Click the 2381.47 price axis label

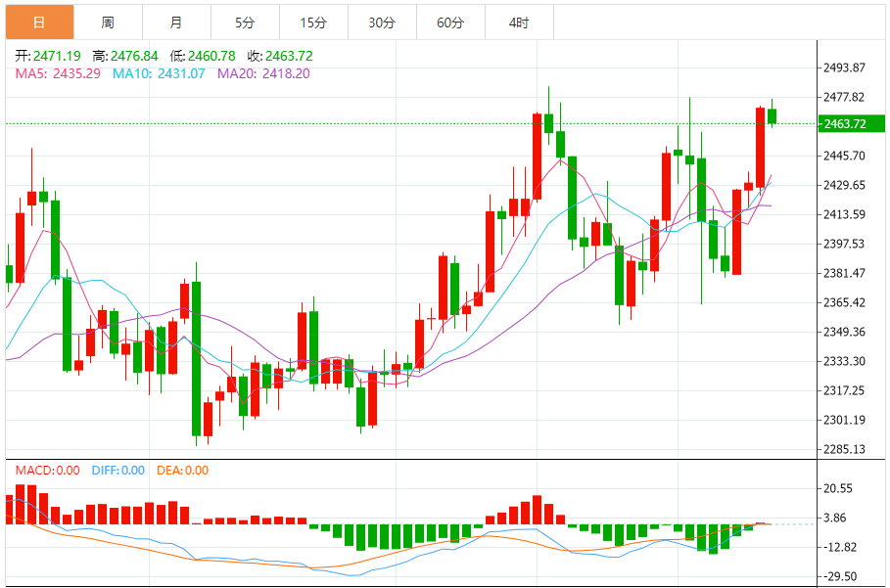point(845,273)
